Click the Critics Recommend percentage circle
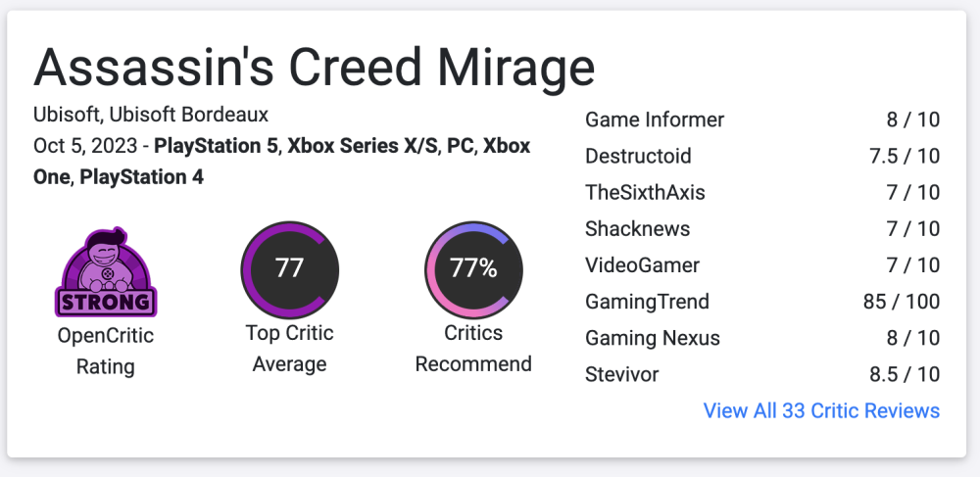 (473, 269)
